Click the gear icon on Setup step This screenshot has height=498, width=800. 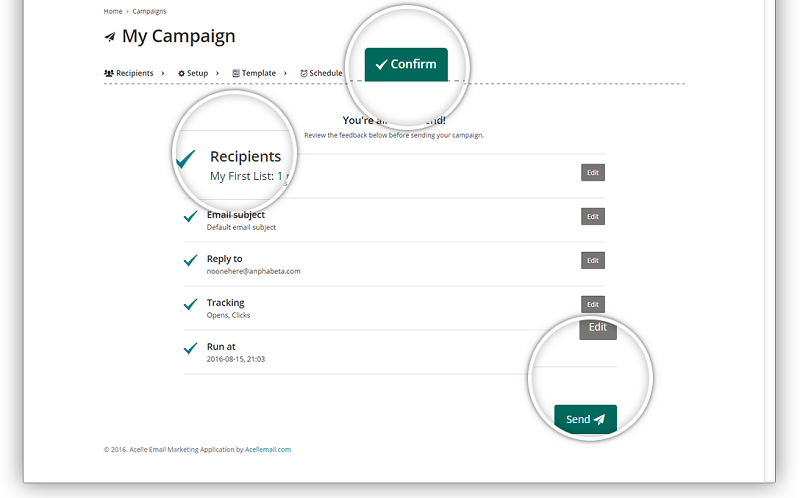181,73
